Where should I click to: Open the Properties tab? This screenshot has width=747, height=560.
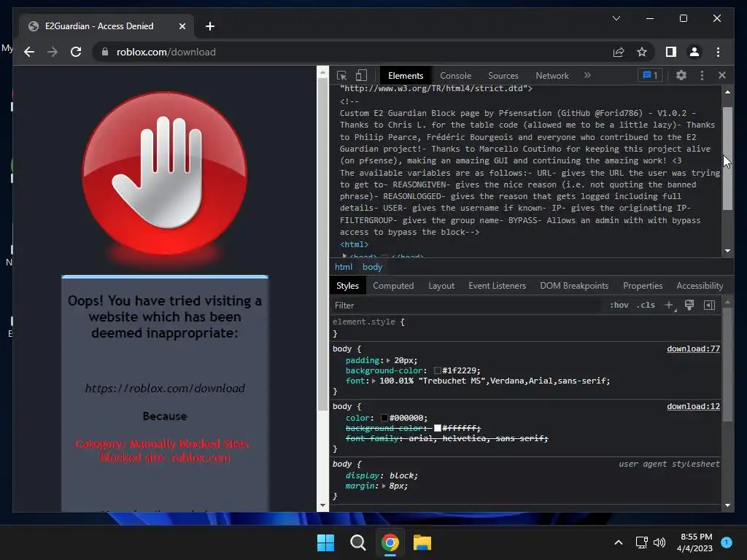(x=643, y=286)
